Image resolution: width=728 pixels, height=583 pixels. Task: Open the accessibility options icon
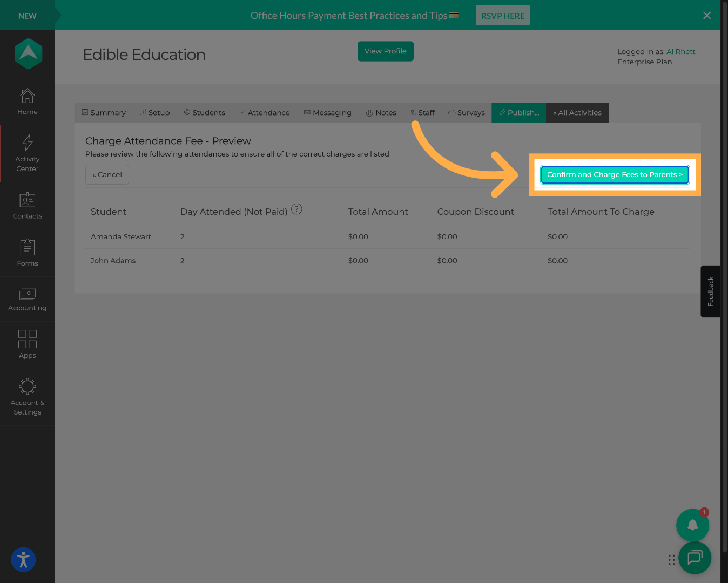click(23, 560)
